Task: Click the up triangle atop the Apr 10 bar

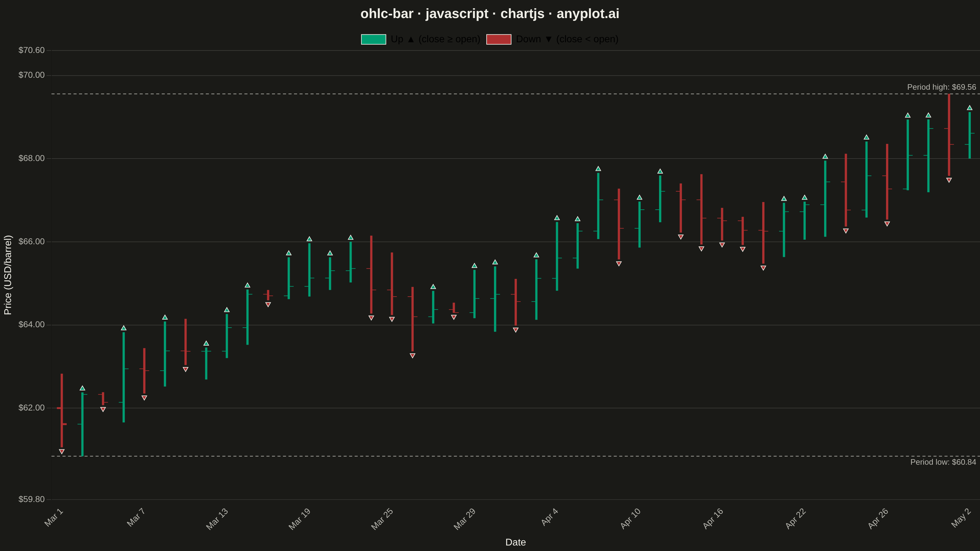Action: 639,197
